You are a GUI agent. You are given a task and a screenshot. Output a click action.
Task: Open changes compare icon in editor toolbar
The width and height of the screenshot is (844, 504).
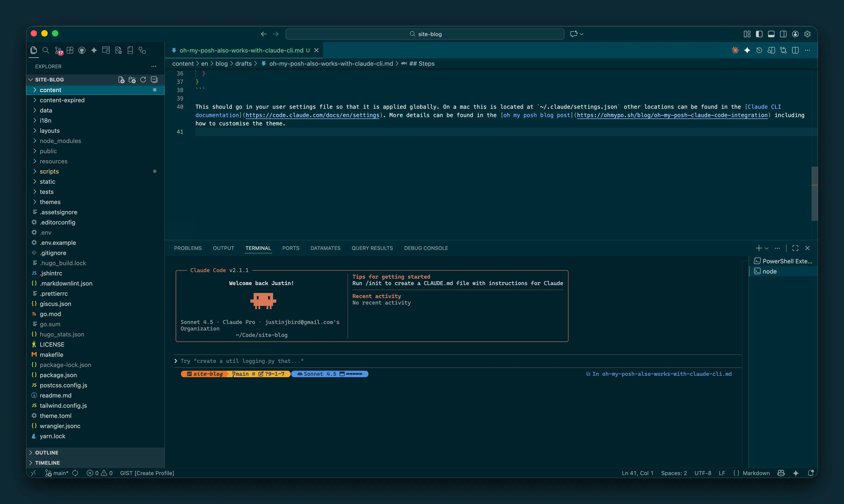[x=783, y=50]
